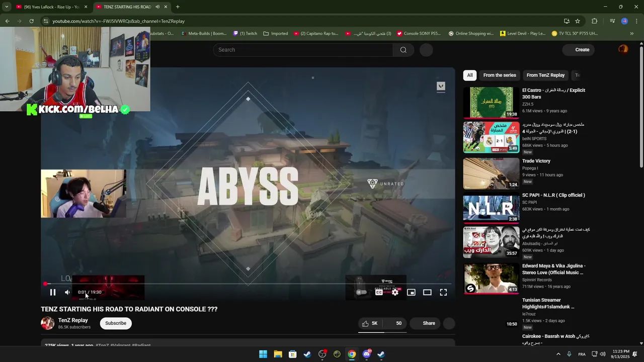
Task: Open File Explorer from taskbar
Action: (x=278, y=354)
